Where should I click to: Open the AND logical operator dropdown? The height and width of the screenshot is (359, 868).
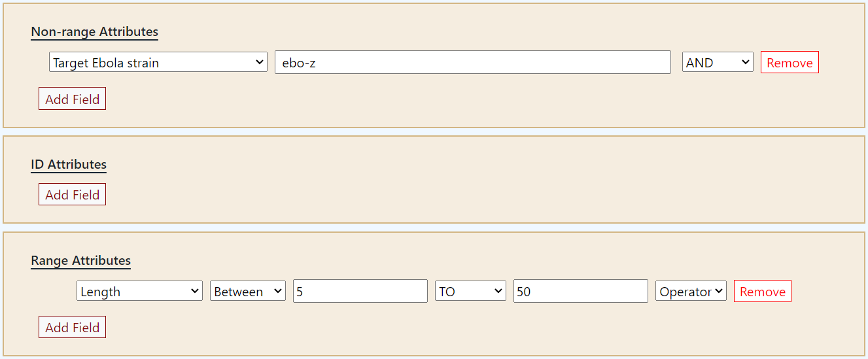pos(718,63)
